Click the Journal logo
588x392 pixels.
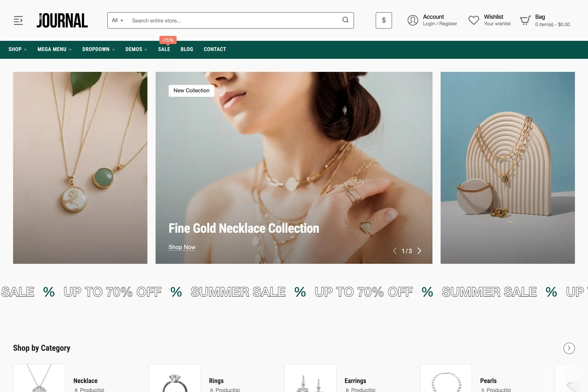[62, 20]
